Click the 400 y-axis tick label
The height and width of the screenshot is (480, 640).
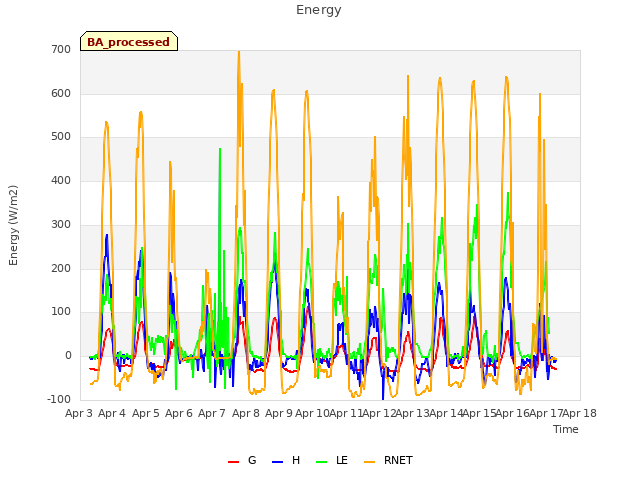[61, 180]
